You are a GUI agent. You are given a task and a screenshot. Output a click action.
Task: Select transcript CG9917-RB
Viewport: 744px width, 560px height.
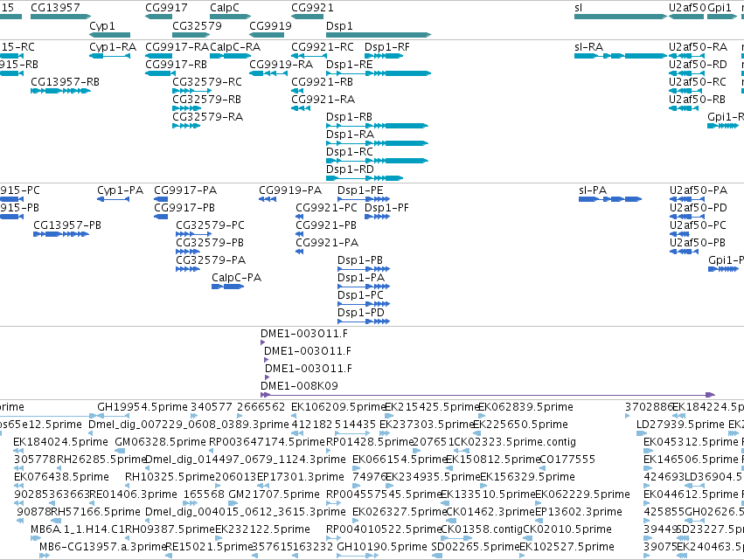click(176, 65)
